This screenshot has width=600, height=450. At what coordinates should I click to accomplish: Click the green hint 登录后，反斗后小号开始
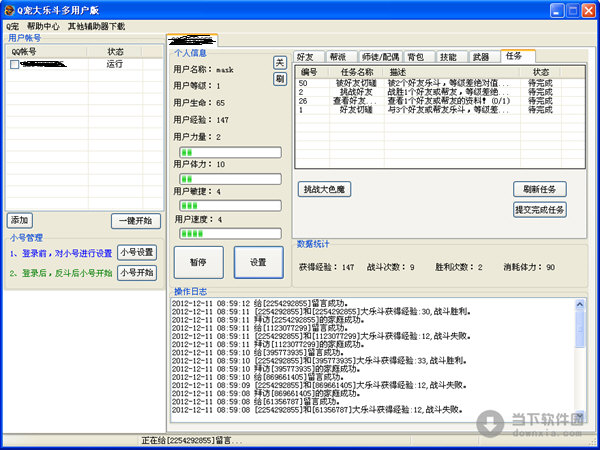click(61, 273)
